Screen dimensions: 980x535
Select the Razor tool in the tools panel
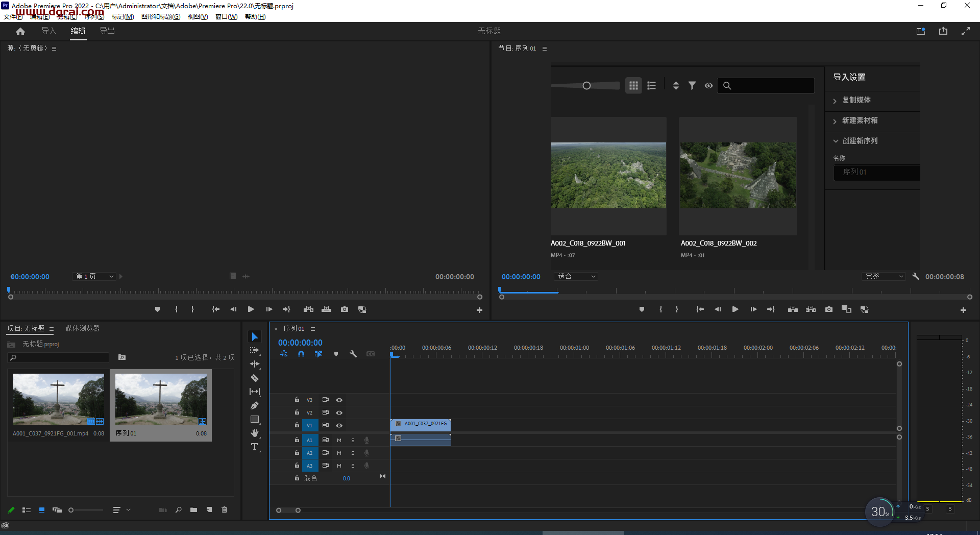(x=255, y=378)
